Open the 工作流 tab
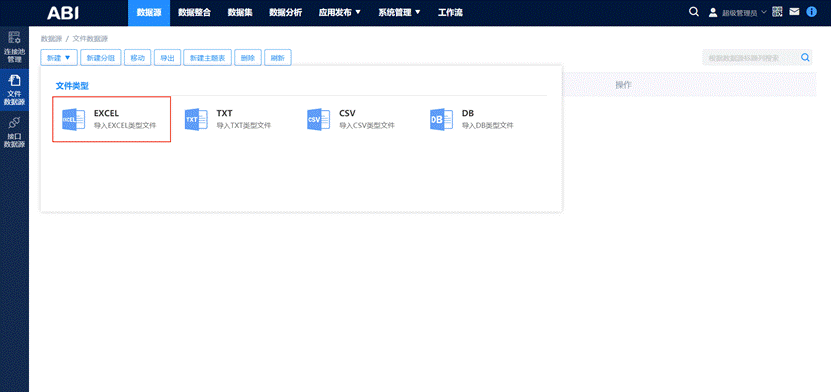The width and height of the screenshot is (831, 392). click(450, 13)
